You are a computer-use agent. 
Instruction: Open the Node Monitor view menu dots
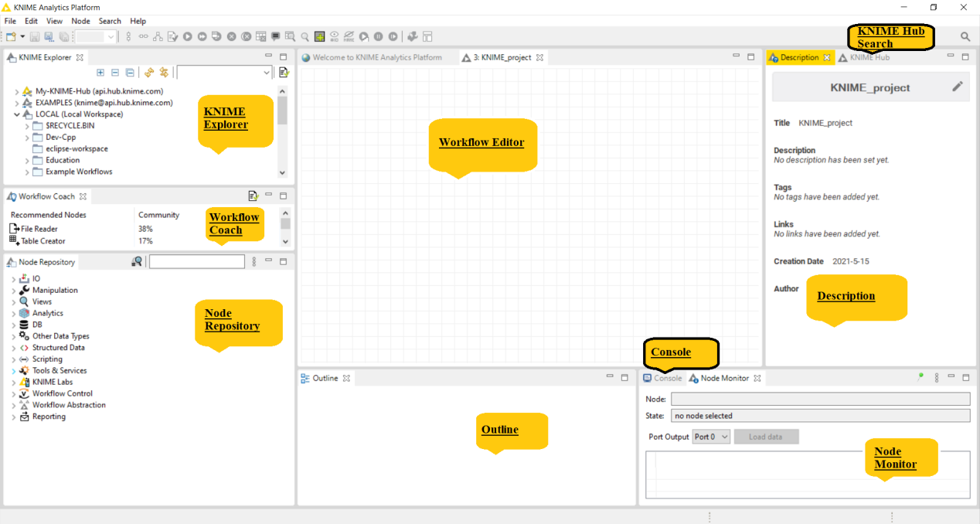[937, 378]
